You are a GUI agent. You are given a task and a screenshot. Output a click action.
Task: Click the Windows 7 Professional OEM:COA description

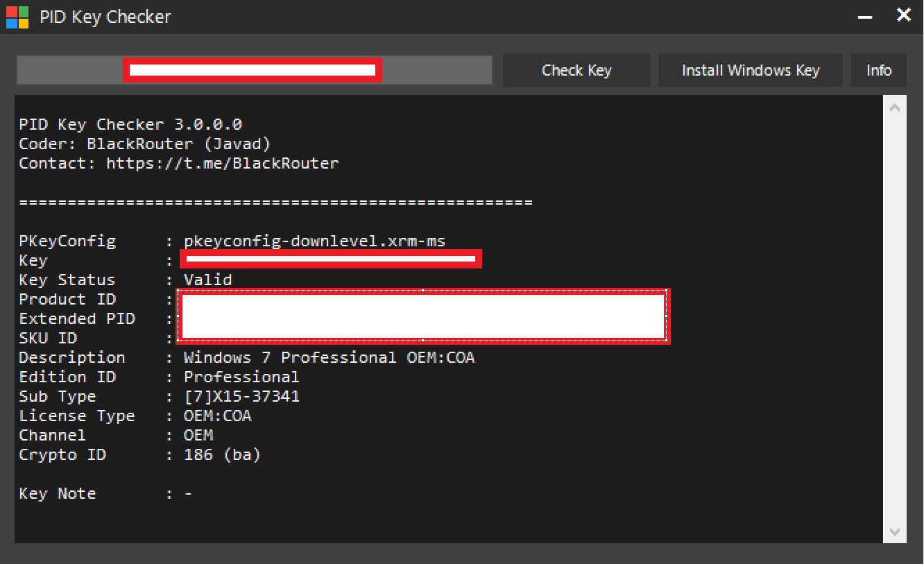coord(329,358)
